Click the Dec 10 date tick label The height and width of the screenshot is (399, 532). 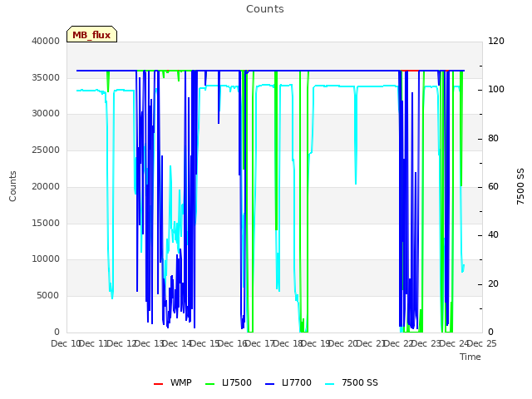tap(66, 343)
